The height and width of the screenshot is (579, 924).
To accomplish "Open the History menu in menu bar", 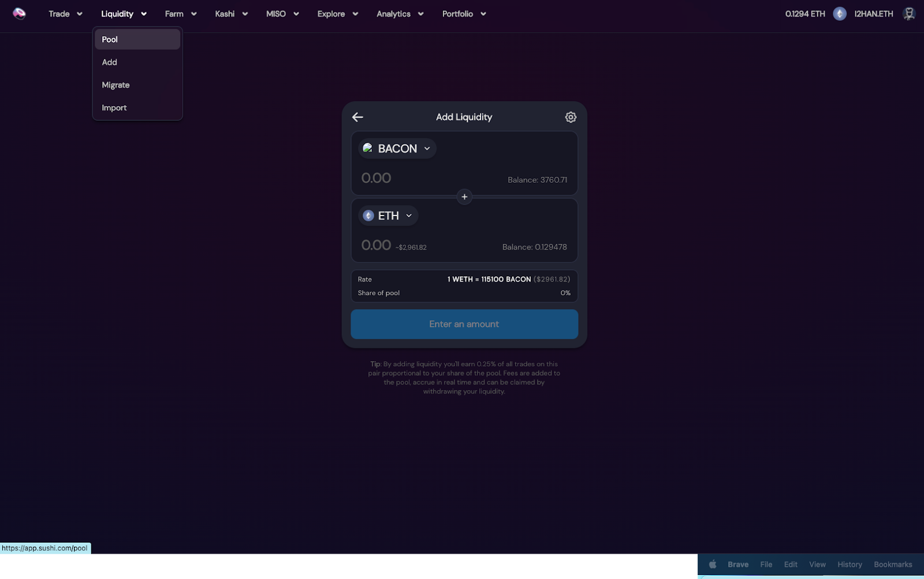I will (x=850, y=565).
